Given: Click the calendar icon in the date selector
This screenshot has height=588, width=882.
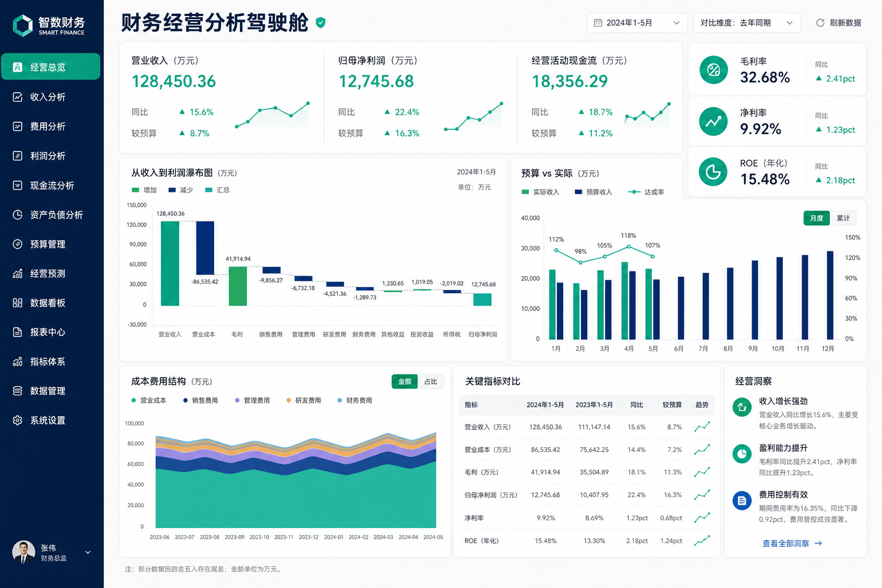Looking at the screenshot, I should [x=598, y=23].
